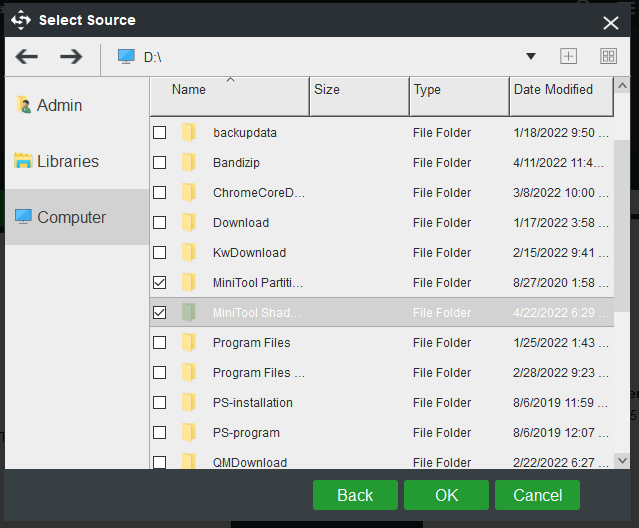The width and height of the screenshot is (639, 528).
Task: Check the PS-program folder checkbox
Action: (159, 433)
